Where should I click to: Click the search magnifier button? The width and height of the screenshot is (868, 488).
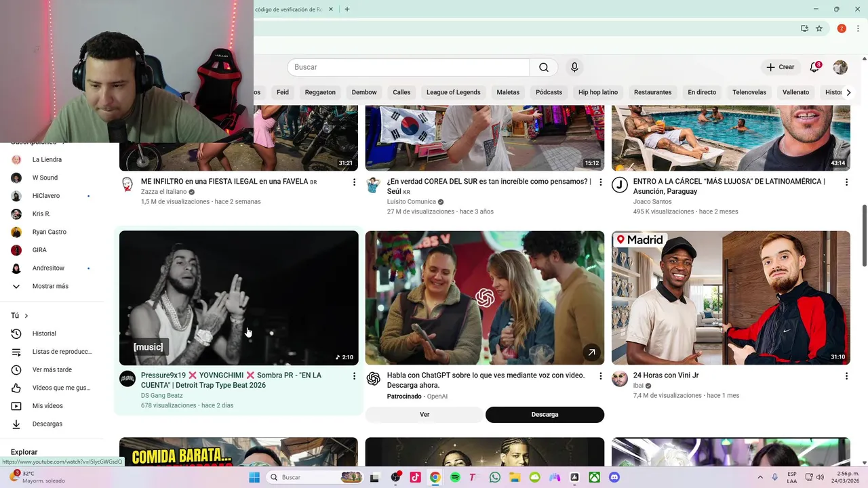(x=544, y=67)
